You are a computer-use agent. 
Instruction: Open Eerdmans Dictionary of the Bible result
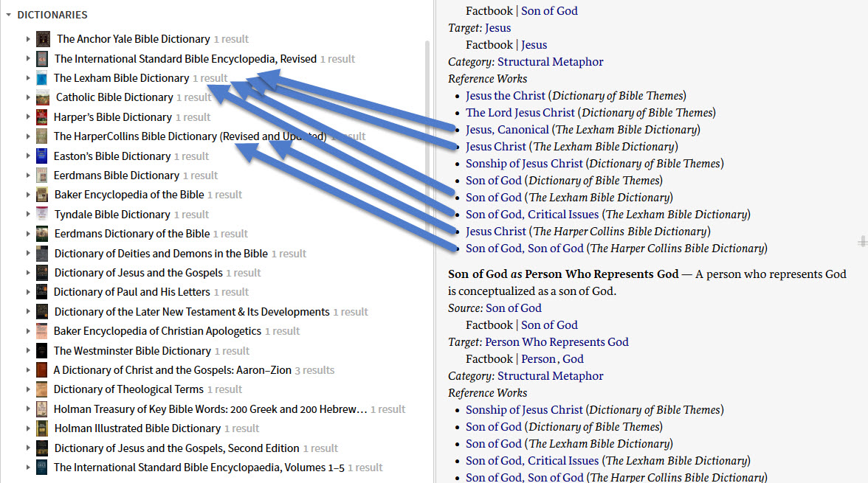click(x=131, y=234)
